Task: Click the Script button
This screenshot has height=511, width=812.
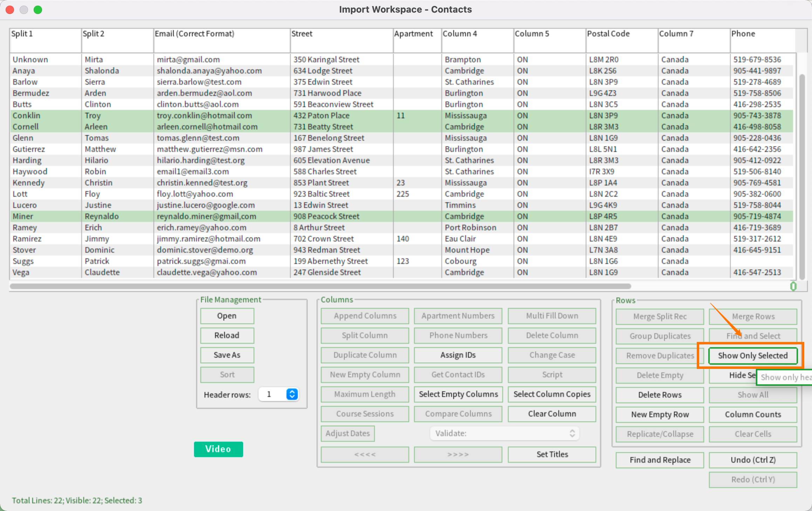Action: point(552,374)
